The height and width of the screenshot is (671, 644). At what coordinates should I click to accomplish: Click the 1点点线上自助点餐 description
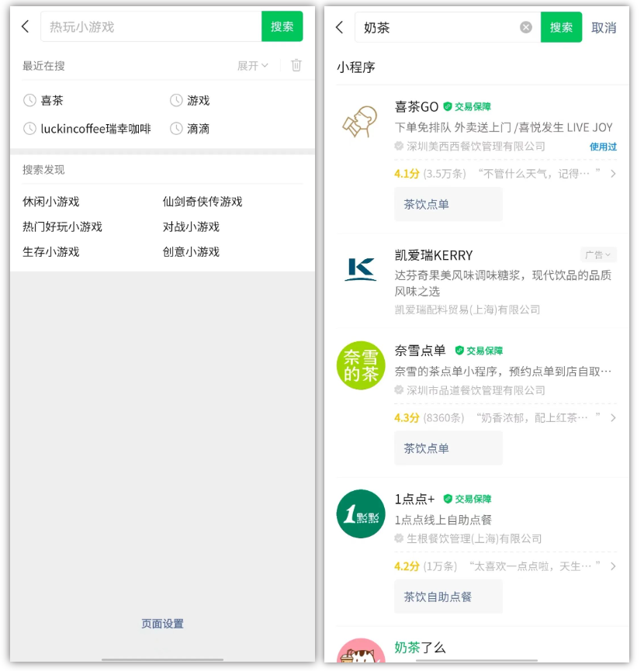[443, 520]
